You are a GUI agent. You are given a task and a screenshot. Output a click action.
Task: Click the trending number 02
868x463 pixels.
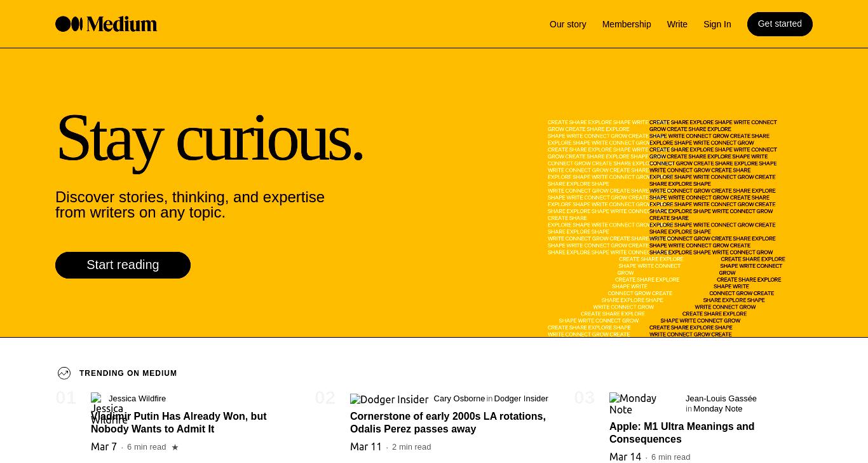click(x=325, y=398)
